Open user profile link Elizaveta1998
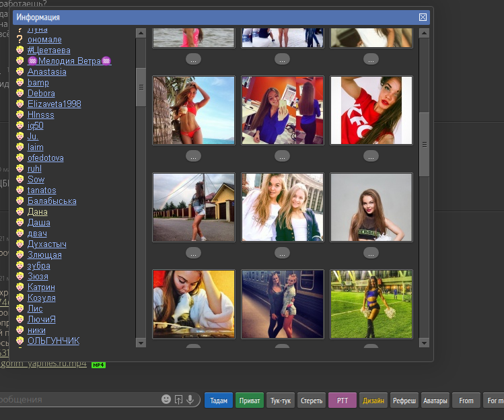The image size is (504, 420). coord(54,104)
